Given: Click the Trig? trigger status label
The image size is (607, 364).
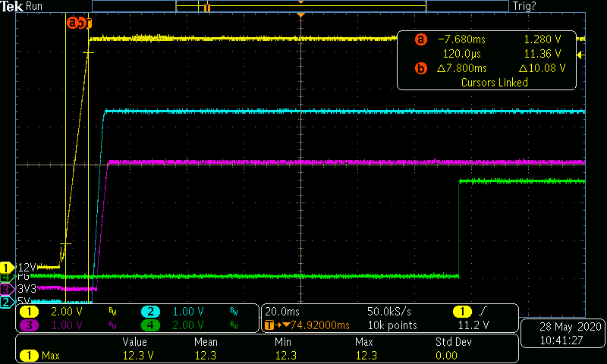Looking at the screenshot, I should pyautogui.click(x=525, y=6).
